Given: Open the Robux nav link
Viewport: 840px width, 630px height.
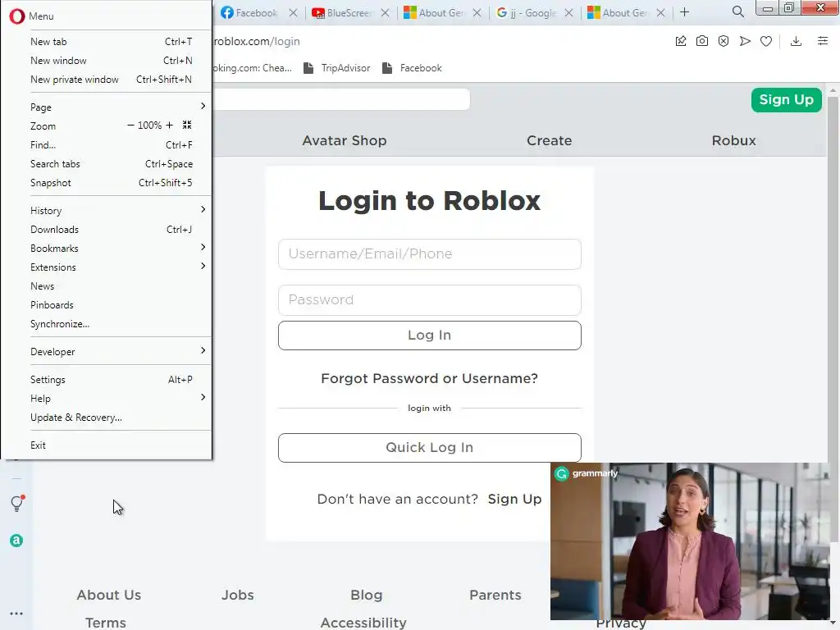Looking at the screenshot, I should [x=733, y=140].
